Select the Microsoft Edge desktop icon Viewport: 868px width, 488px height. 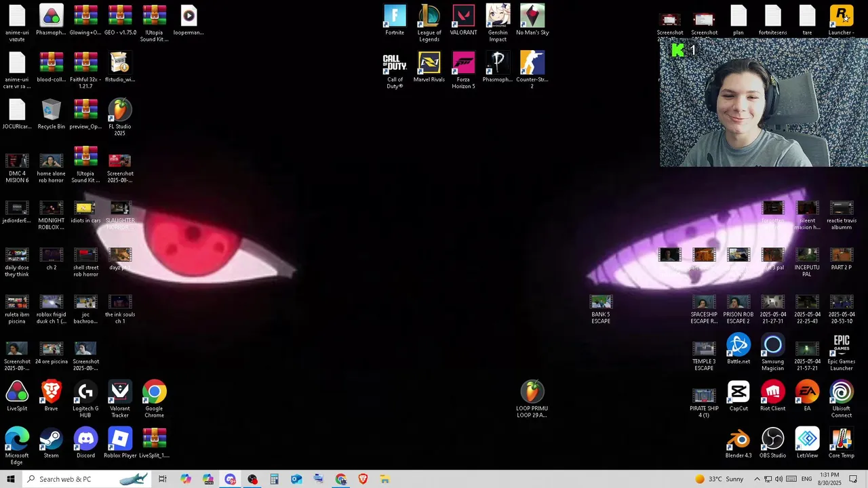coord(17,446)
